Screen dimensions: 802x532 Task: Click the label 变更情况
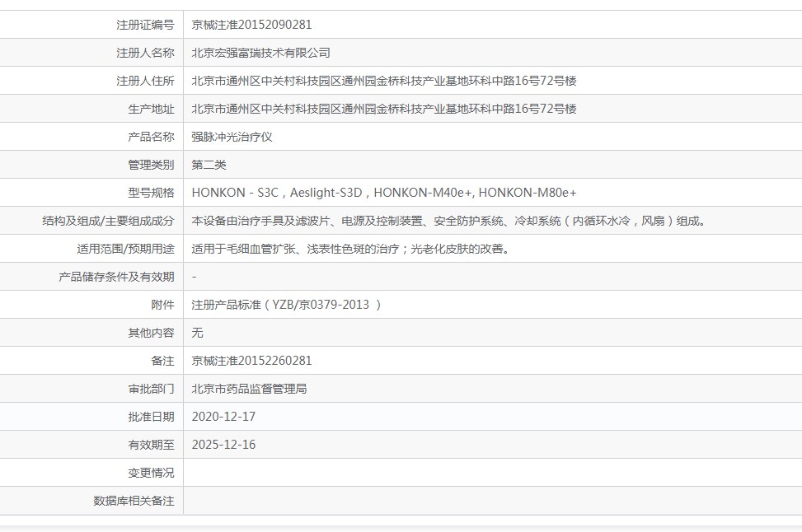(151, 473)
